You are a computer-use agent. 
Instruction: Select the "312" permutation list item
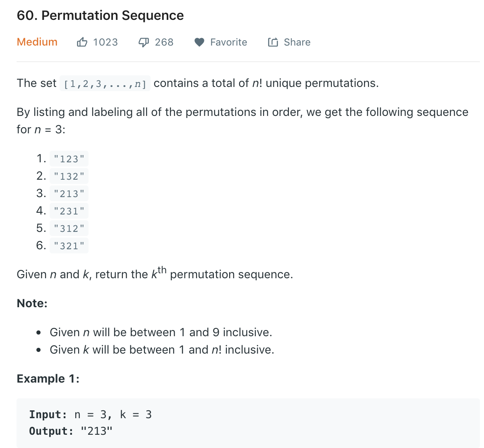69,229
